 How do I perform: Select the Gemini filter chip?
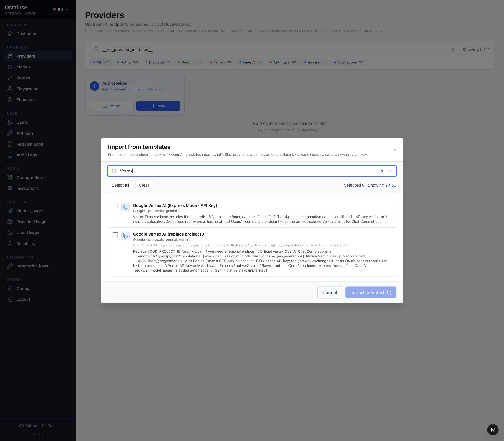point(316,62)
